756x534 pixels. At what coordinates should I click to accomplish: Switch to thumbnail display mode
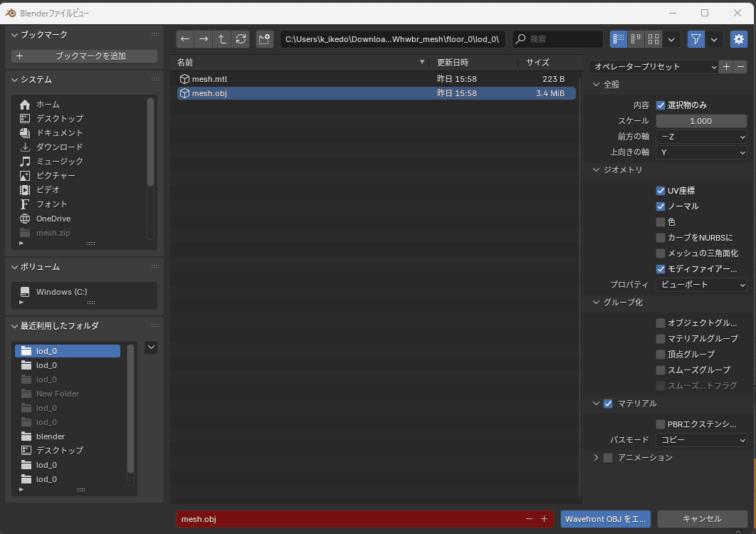[x=653, y=39]
